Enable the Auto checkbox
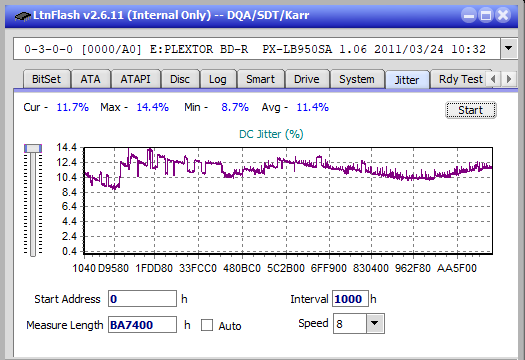The height and width of the screenshot is (360, 525). pos(207,325)
